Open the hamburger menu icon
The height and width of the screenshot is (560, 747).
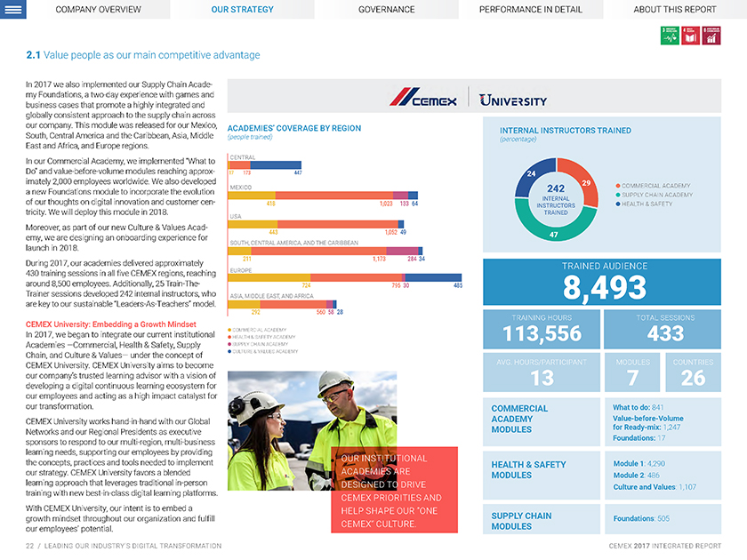click(12, 9)
